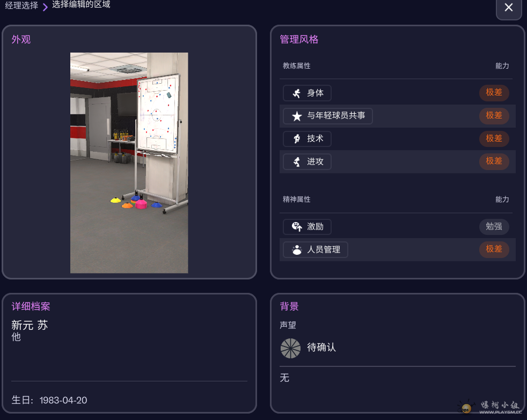This screenshot has width=527, height=420.
Task: Click the 极差 rating next to 身体
Action: click(494, 92)
